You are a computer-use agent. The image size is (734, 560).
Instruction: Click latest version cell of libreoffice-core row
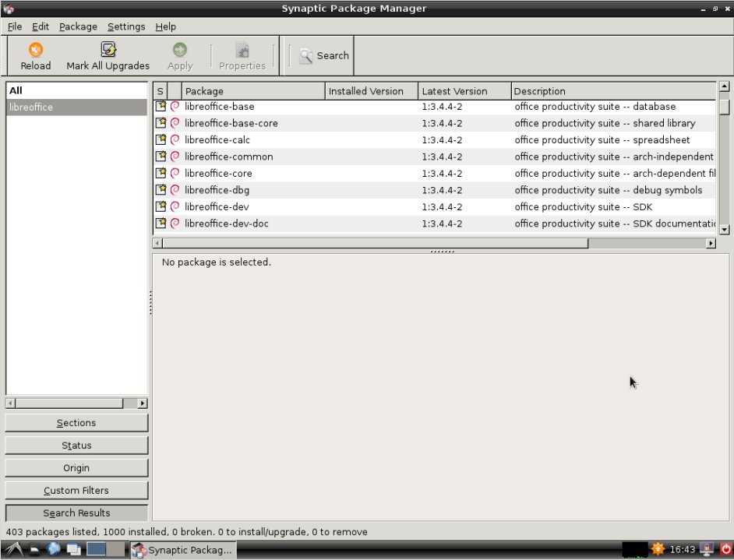pos(442,174)
